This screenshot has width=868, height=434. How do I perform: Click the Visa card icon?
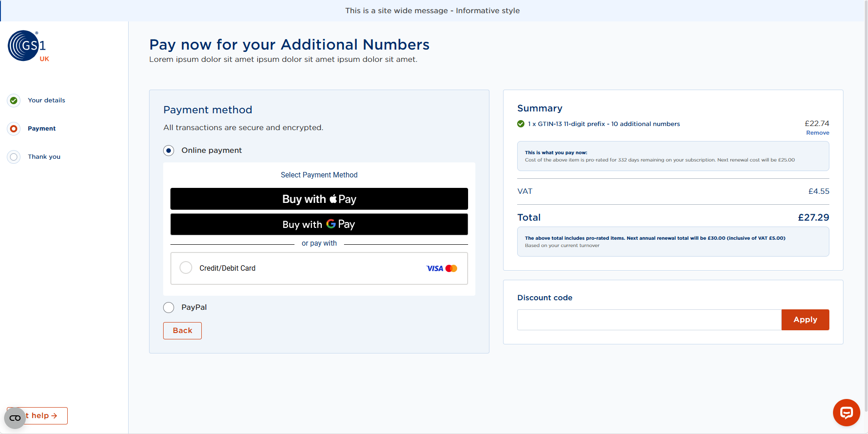coord(434,268)
